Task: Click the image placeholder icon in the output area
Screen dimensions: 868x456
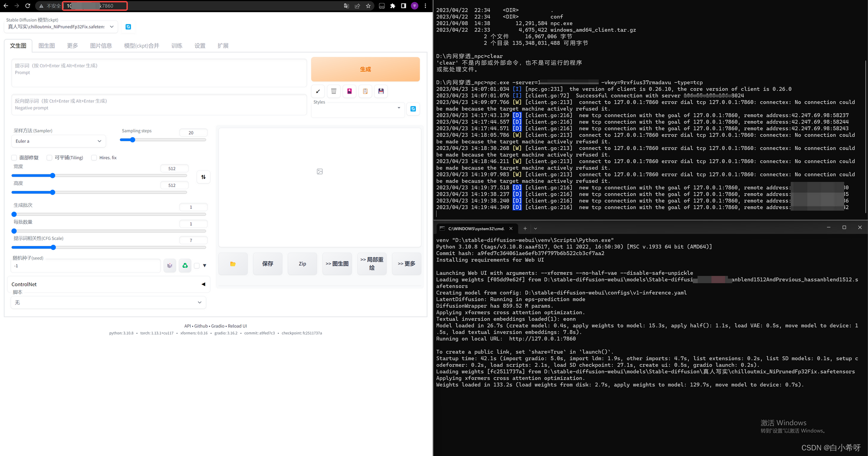Action: point(320,171)
